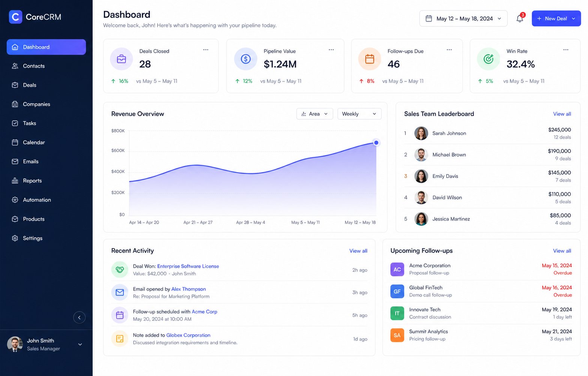Click the 32.4% win rate value

(x=520, y=64)
